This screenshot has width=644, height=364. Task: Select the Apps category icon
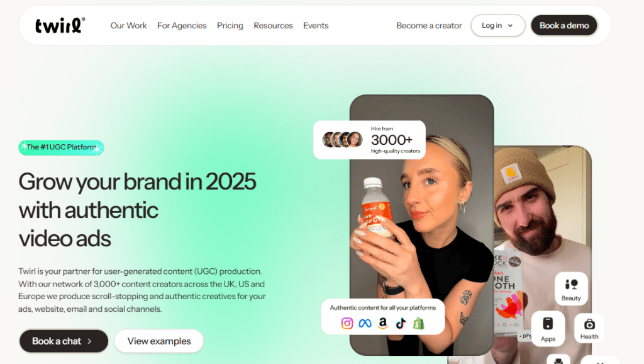pyautogui.click(x=548, y=329)
